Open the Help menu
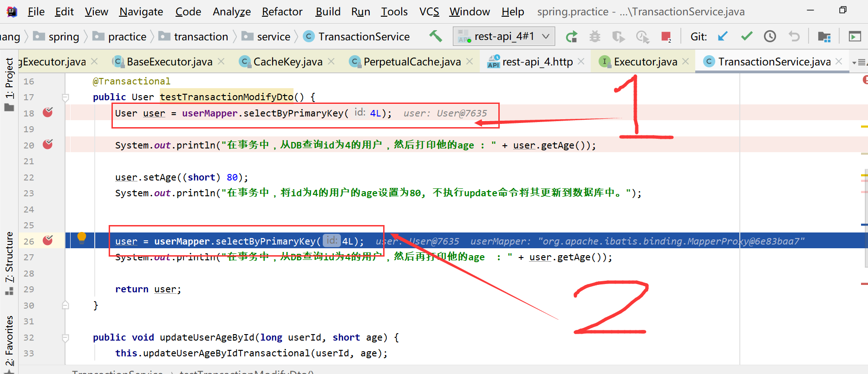This screenshot has height=374, width=868. [513, 12]
